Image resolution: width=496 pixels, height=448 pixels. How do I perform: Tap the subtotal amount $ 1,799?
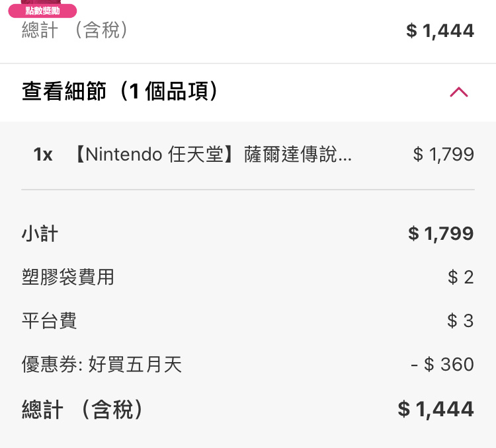point(441,234)
